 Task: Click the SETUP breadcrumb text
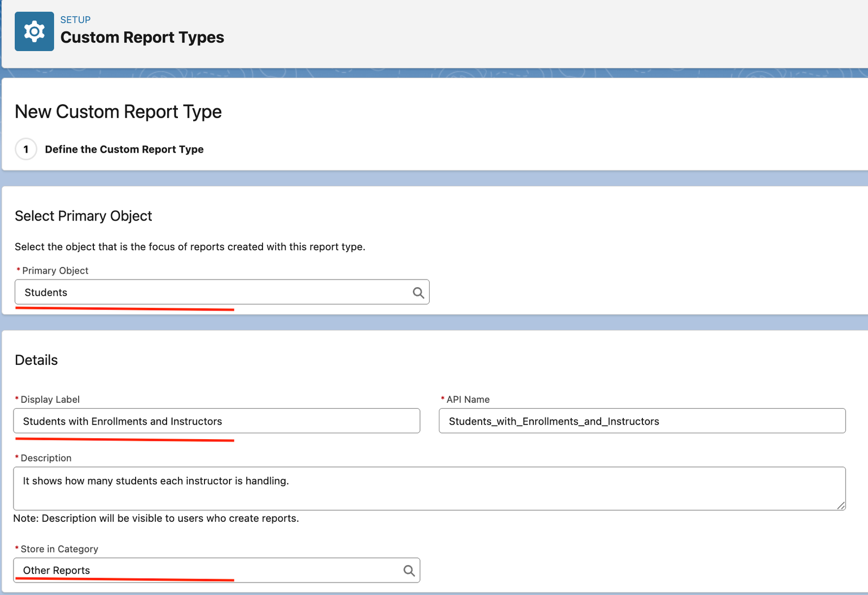click(75, 20)
